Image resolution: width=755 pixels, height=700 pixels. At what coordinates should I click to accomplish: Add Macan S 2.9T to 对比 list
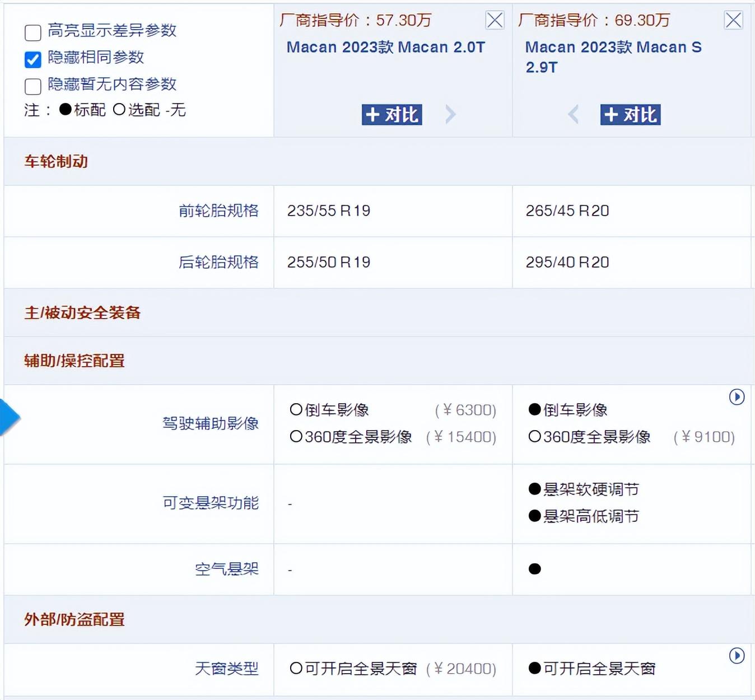click(630, 115)
